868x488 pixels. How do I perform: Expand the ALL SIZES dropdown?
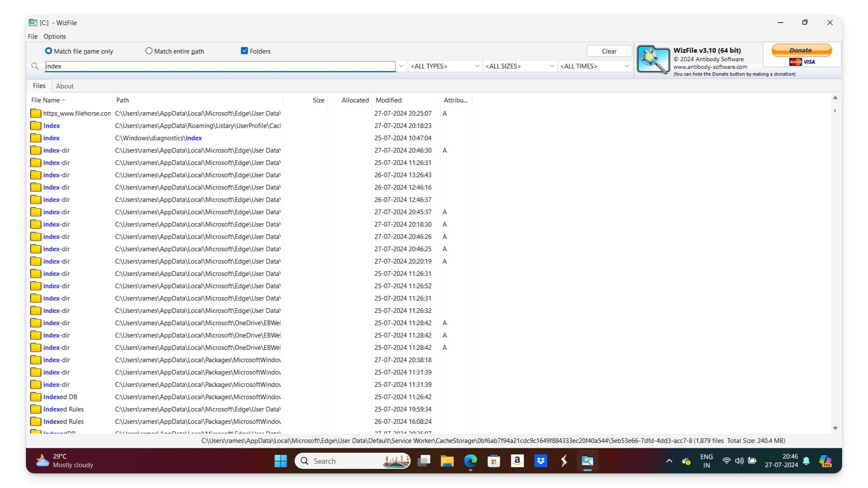[520, 66]
